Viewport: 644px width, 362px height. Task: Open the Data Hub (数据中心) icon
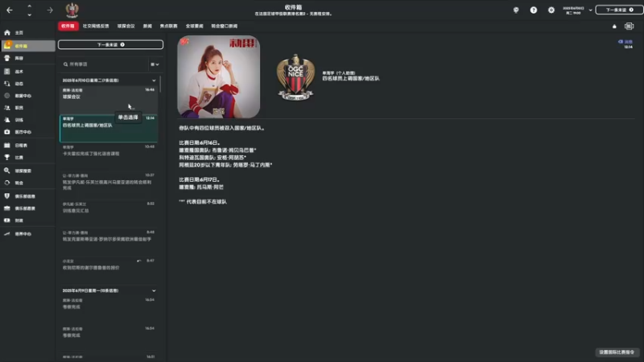tap(7, 96)
